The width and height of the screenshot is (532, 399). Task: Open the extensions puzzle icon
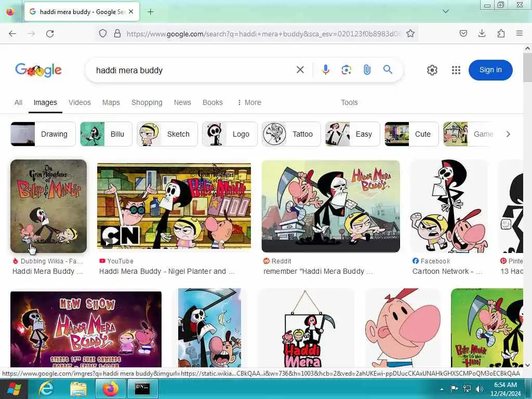[x=501, y=33]
